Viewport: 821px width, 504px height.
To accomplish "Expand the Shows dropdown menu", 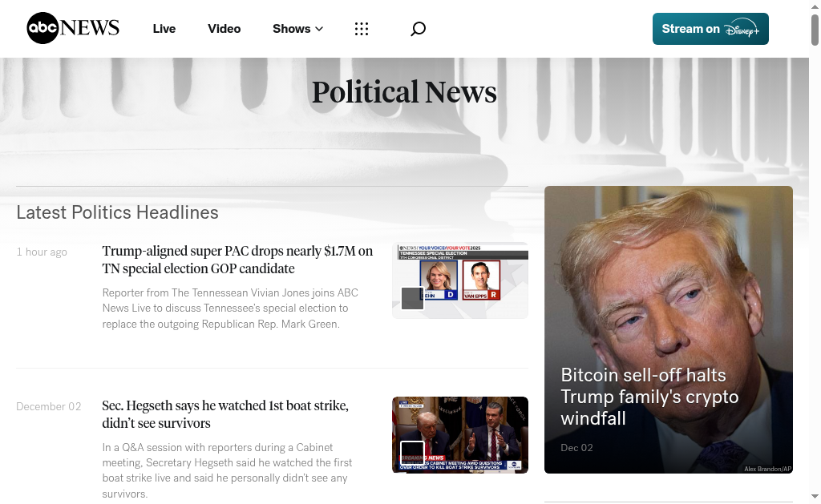I will [297, 29].
